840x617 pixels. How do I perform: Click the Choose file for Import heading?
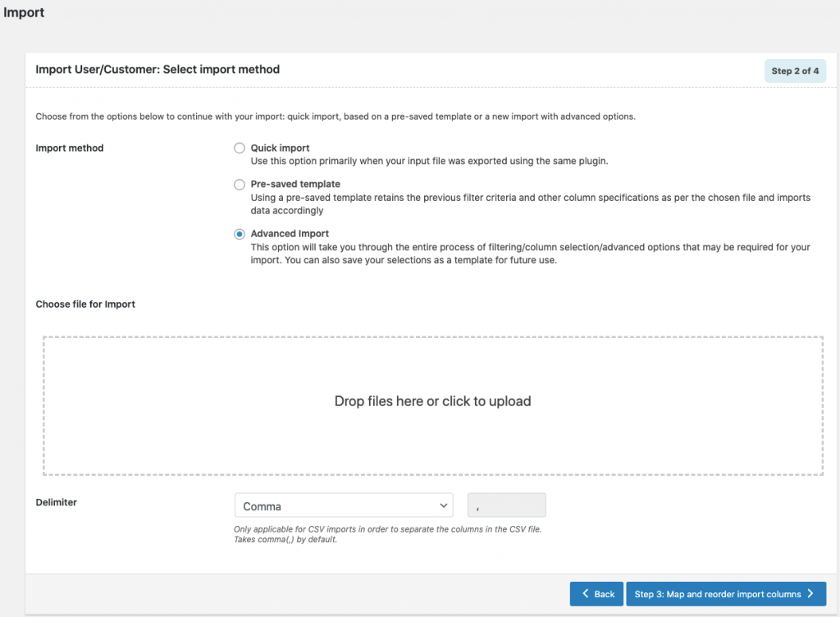point(85,304)
